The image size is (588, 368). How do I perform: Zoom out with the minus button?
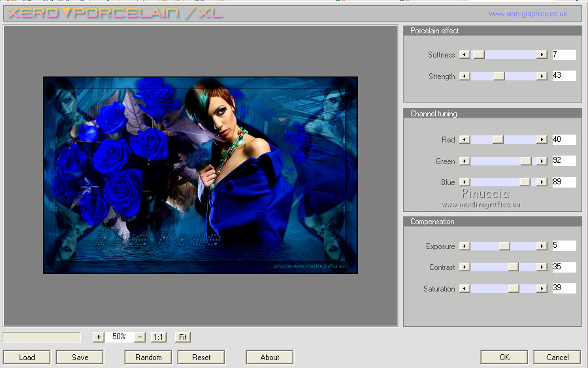coord(140,337)
